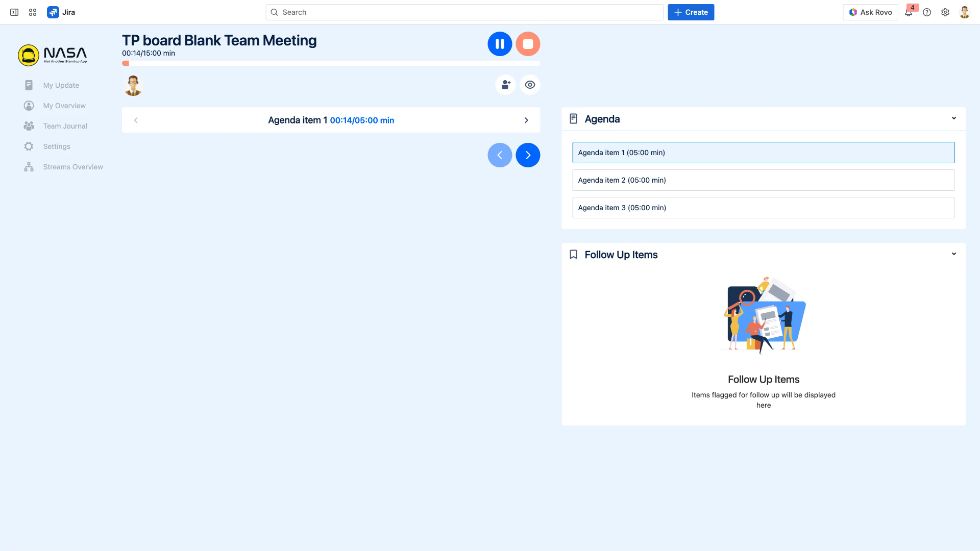The width and height of the screenshot is (980, 551).
Task: Open the Jira app switcher grid
Action: tap(33, 12)
